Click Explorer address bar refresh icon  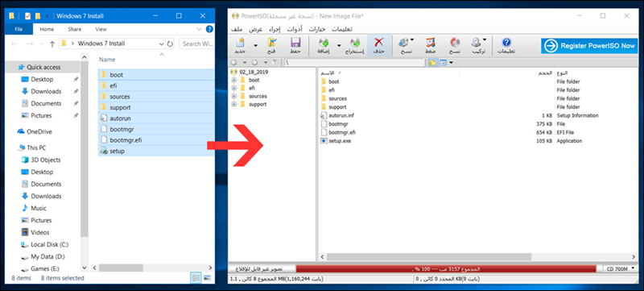pyautogui.click(x=171, y=44)
